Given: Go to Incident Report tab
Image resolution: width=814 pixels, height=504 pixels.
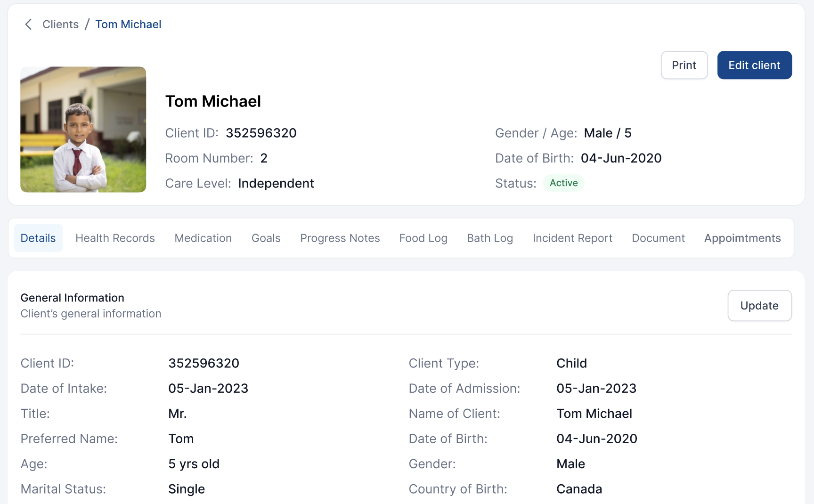Looking at the screenshot, I should click(572, 238).
